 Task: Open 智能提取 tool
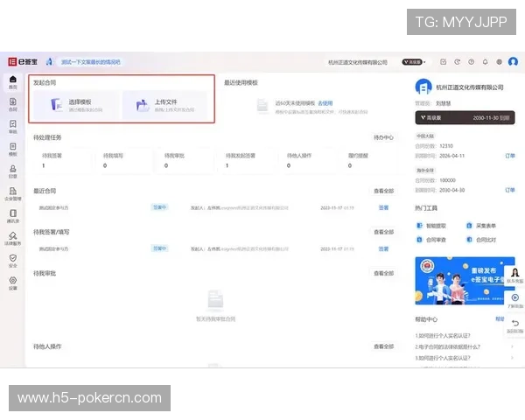click(x=431, y=226)
